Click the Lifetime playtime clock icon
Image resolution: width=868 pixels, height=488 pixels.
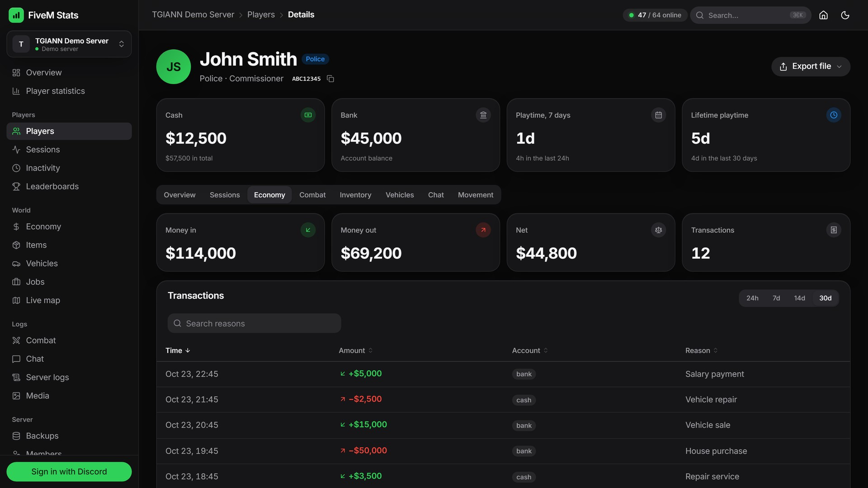click(x=834, y=115)
